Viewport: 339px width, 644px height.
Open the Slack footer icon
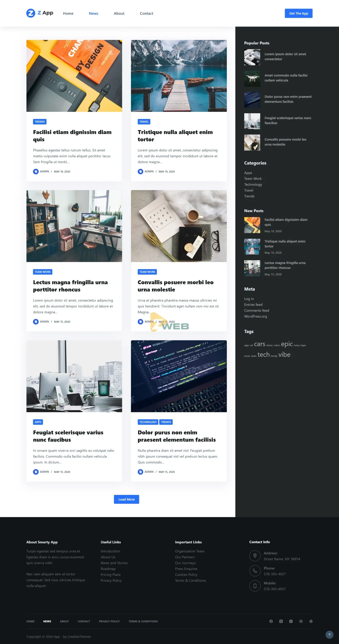[x=311, y=621]
